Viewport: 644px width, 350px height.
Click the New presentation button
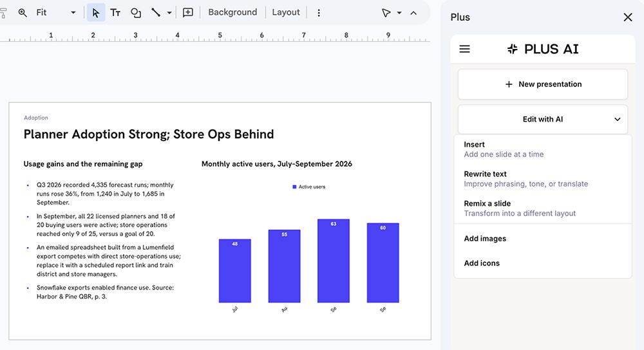(x=542, y=84)
